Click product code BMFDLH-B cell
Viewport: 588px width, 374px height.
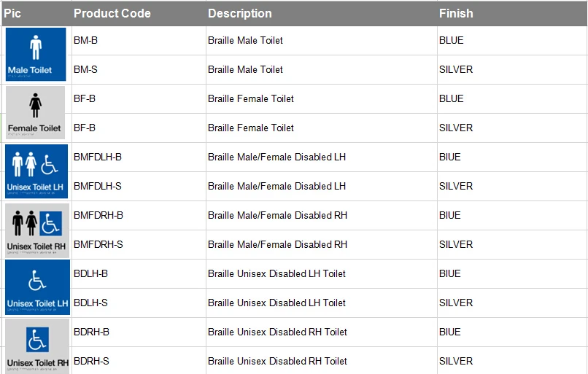98,157
